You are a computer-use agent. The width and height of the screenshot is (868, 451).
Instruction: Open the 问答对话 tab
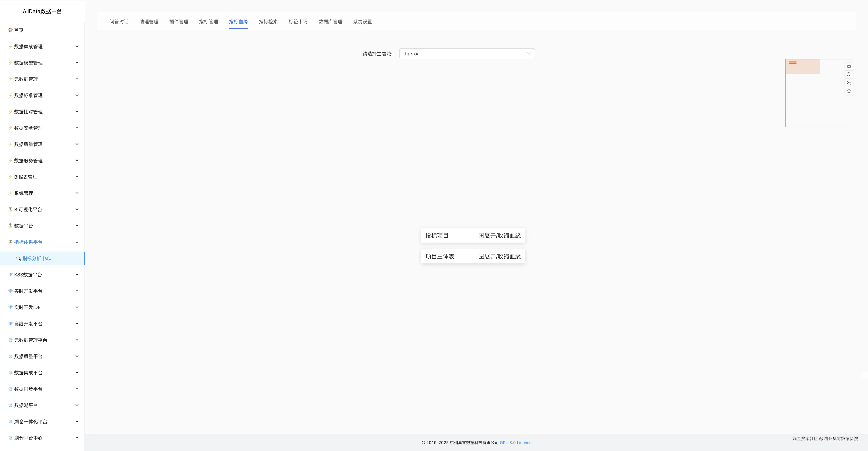pos(119,22)
